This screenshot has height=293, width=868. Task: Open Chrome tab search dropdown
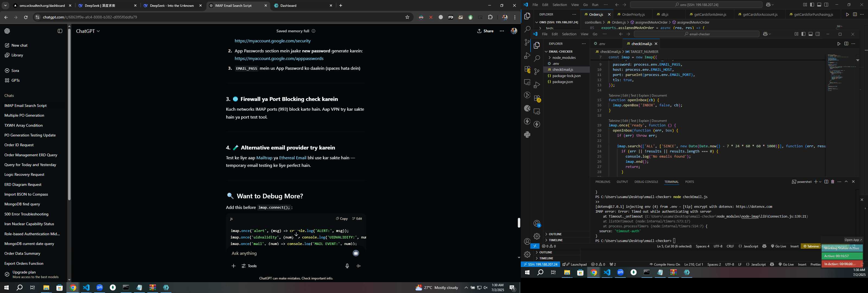coord(5,6)
